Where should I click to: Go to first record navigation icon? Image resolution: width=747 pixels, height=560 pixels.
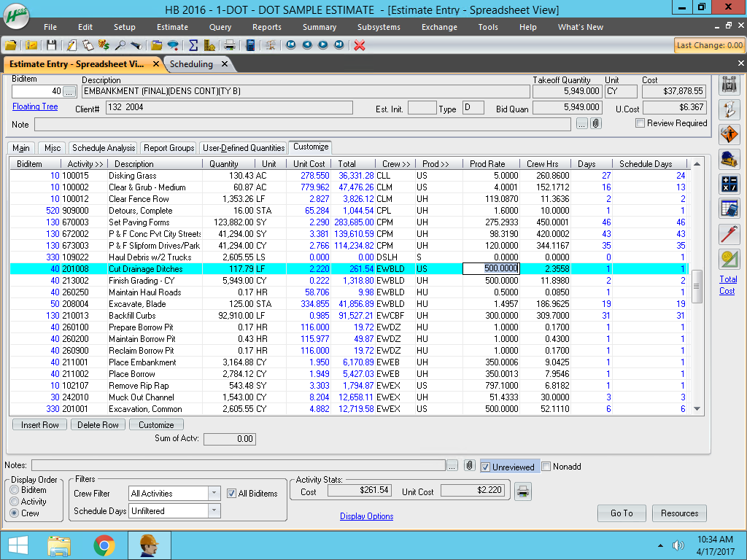290,44
